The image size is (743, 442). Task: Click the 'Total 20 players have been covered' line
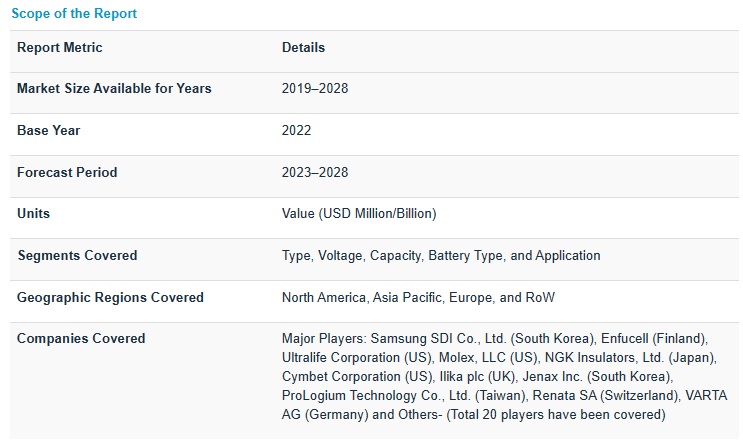(x=473, y=415)
